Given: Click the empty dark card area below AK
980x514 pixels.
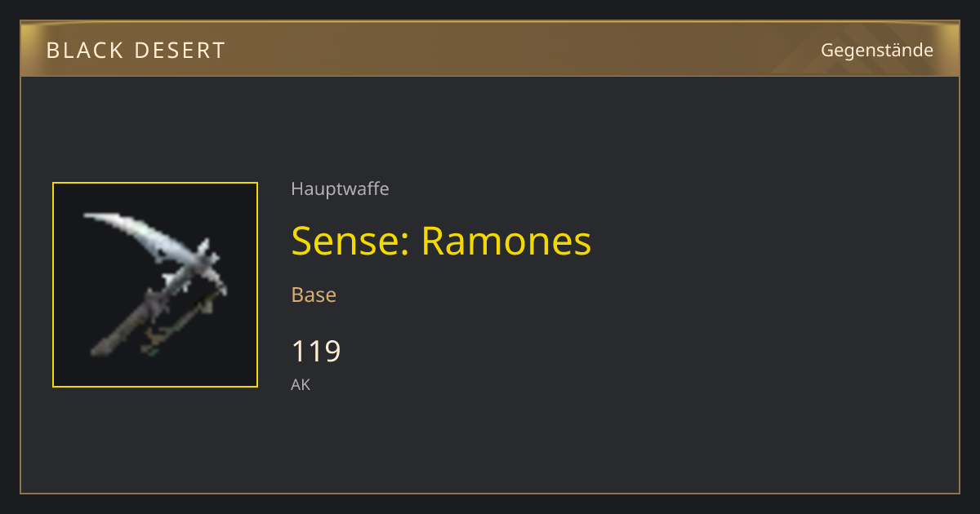Looking at the screenshot, I should click(x=490, y=445).
